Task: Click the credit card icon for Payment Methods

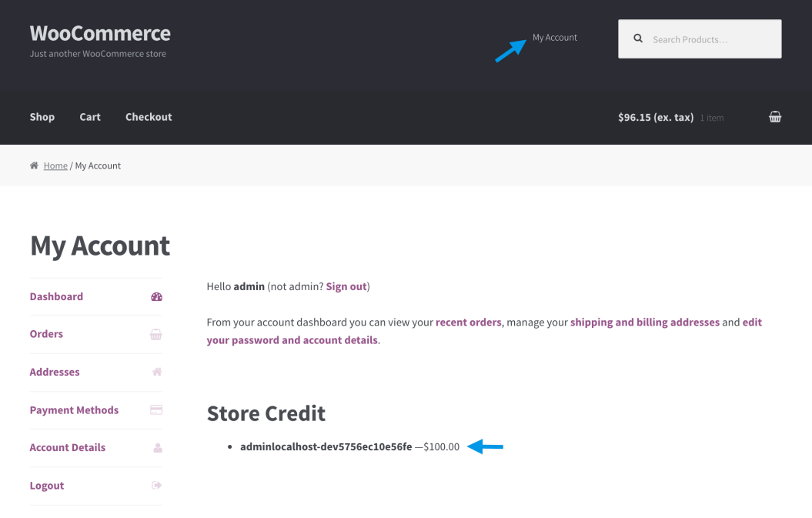Action: [156, 410]
